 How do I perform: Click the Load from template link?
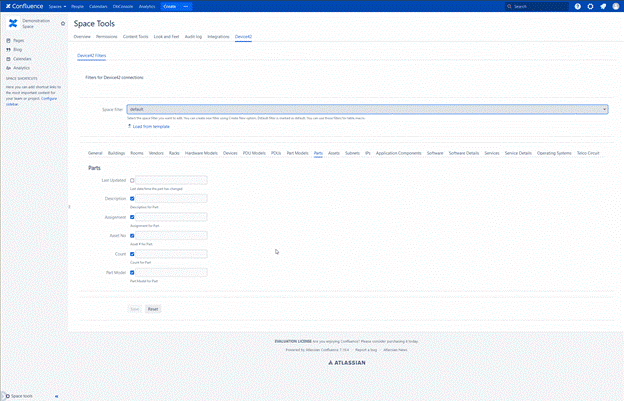pos(150,126)
